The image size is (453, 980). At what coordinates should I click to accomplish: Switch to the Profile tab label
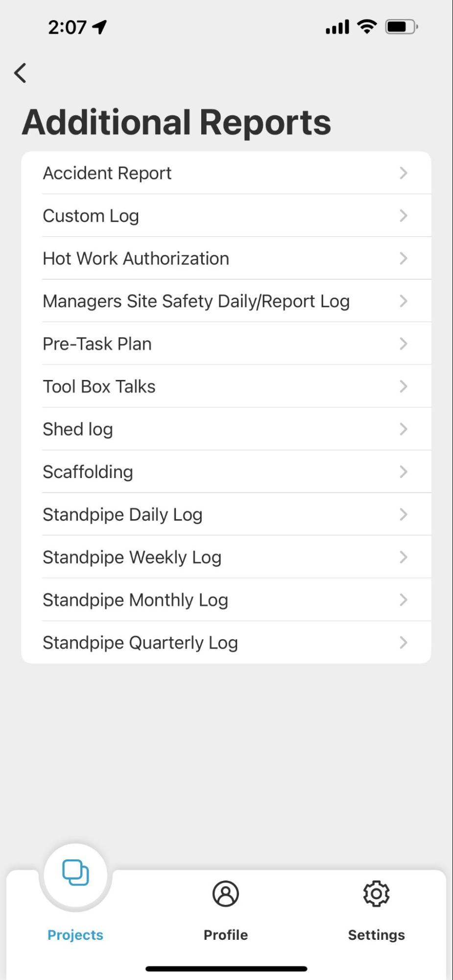pos(225,935)
